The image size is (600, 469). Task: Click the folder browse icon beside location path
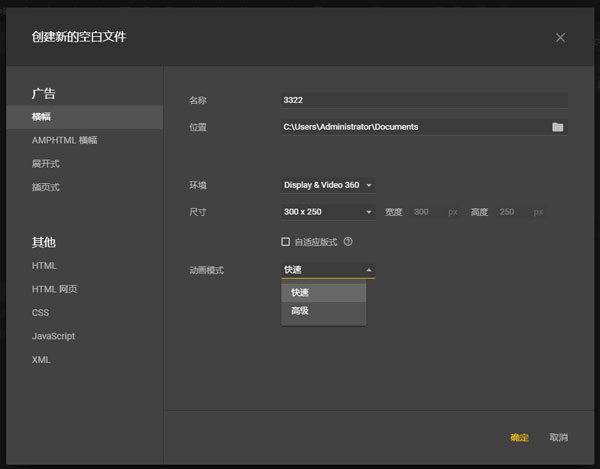[x=558, y=127]
